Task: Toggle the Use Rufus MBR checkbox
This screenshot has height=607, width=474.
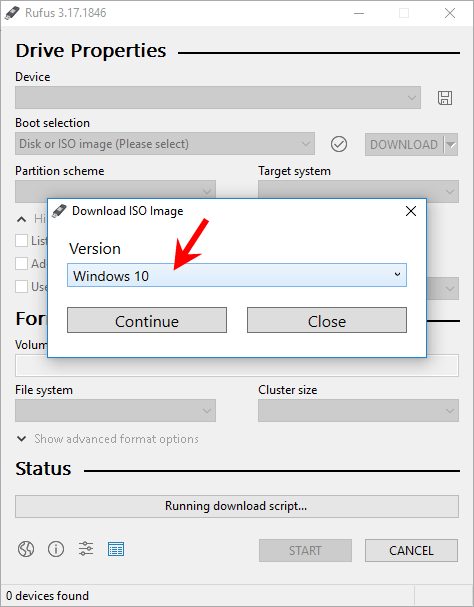Action: [21, 287]
